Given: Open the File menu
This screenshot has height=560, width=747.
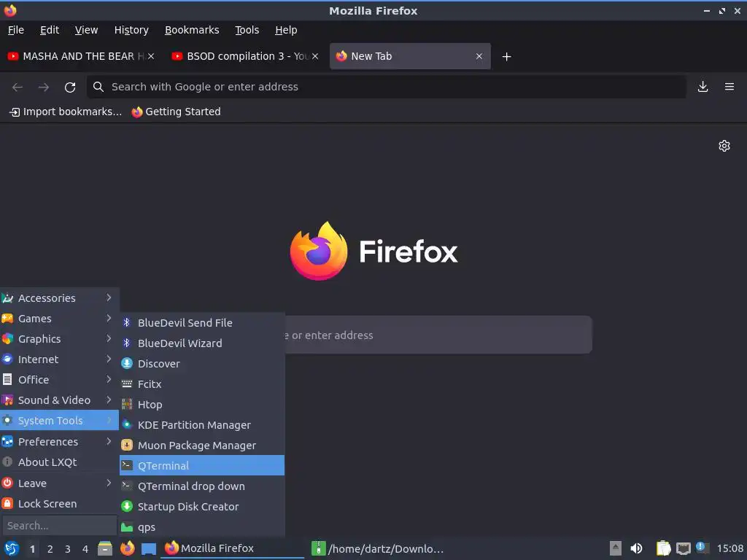Looking at the screenshot, I should (16, 30).
